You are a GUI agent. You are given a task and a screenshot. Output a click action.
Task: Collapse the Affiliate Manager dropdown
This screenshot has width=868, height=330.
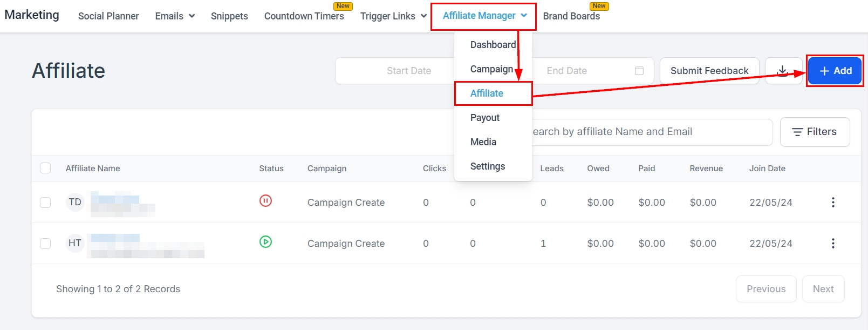(x=484, y=16)
